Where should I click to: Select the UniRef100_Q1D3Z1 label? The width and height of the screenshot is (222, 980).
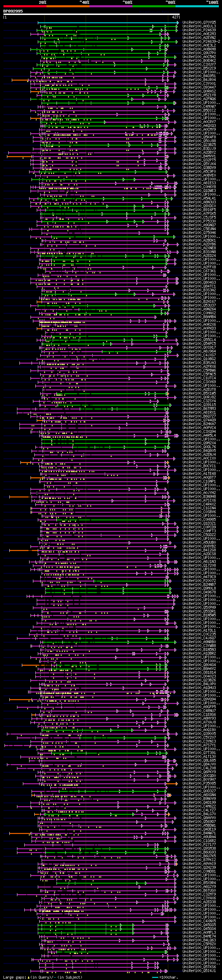tap(199, 524)
